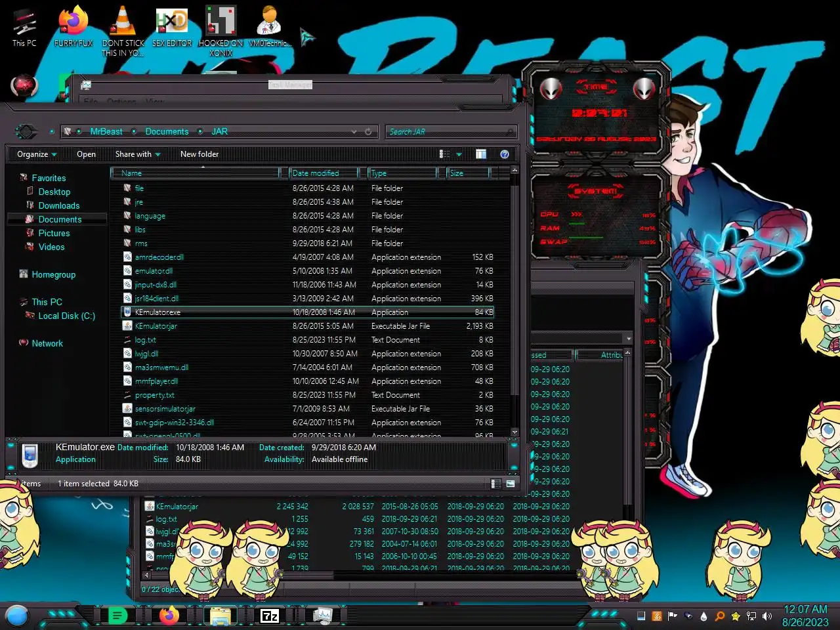Click the change view icon in Explorer toolbar

pyautogui.click(x=444, y=154)
